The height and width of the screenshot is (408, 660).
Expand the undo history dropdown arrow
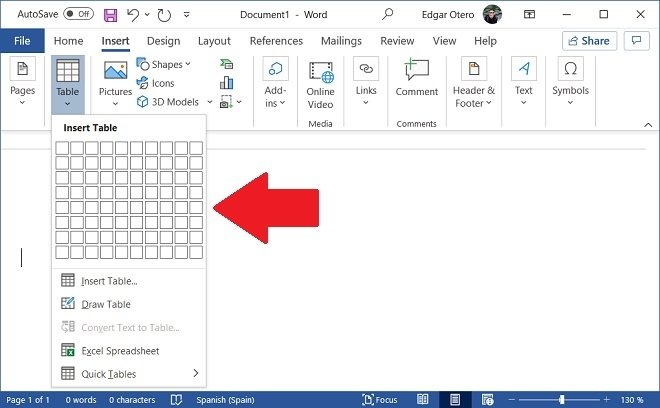pyautogui.click(x=147, y=15)
